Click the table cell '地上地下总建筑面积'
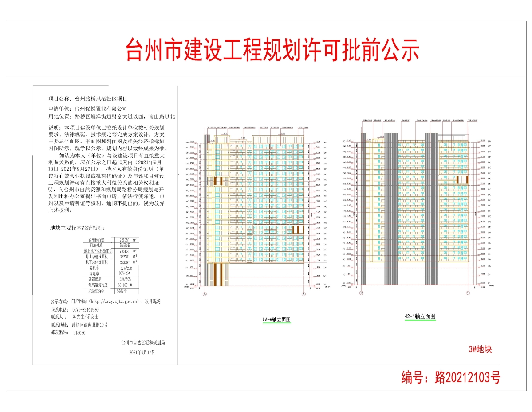 (x=99, y=251)
